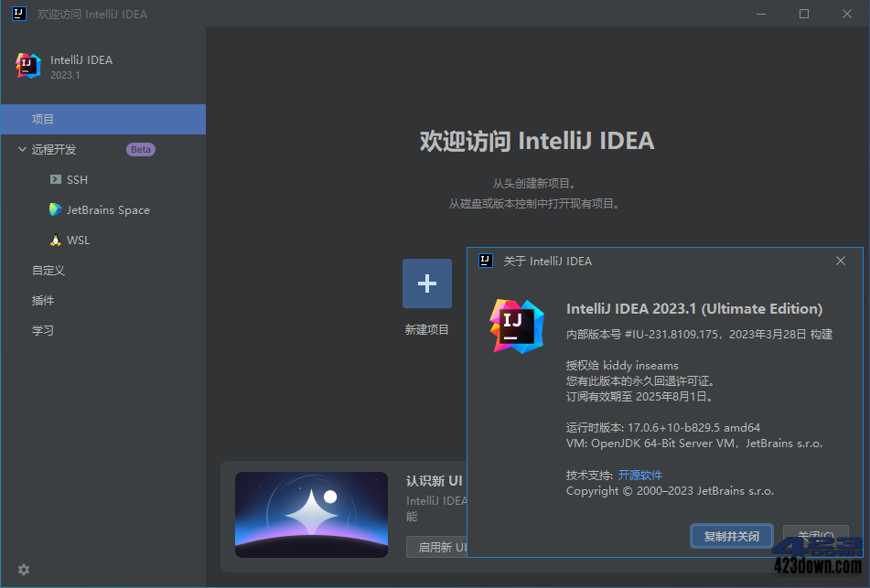870x588 pixels.
Task: Open the settings gear at bottom-left
Action: (x=24, y=569)
